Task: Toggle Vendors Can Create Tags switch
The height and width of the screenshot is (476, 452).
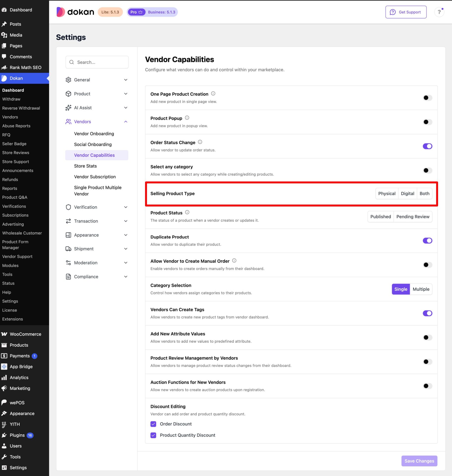Action: 427,313
